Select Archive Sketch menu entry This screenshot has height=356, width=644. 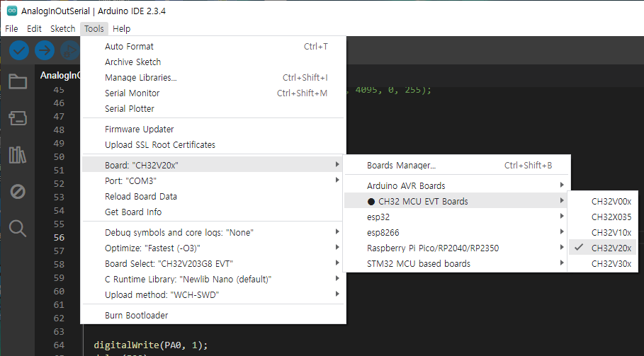tap(213, 62)
